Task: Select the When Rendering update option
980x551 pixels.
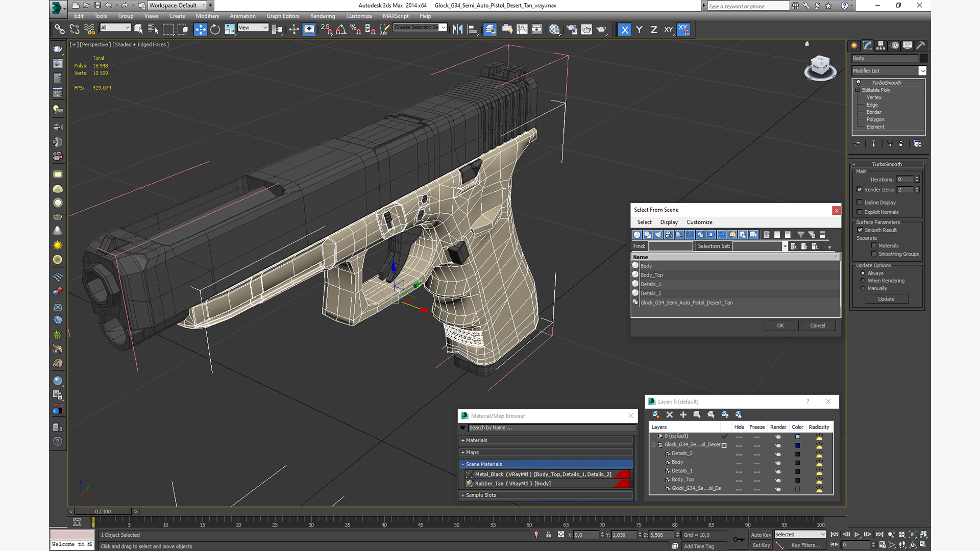Action: point(863,281)
